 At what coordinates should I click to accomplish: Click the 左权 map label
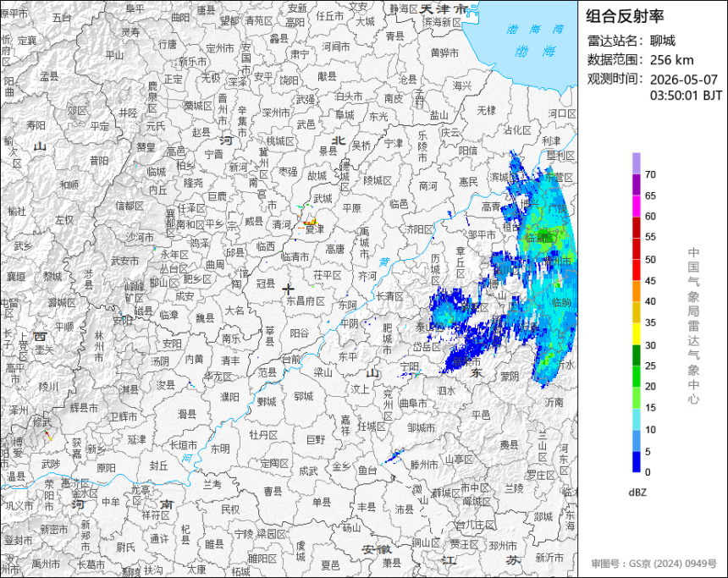64,220
